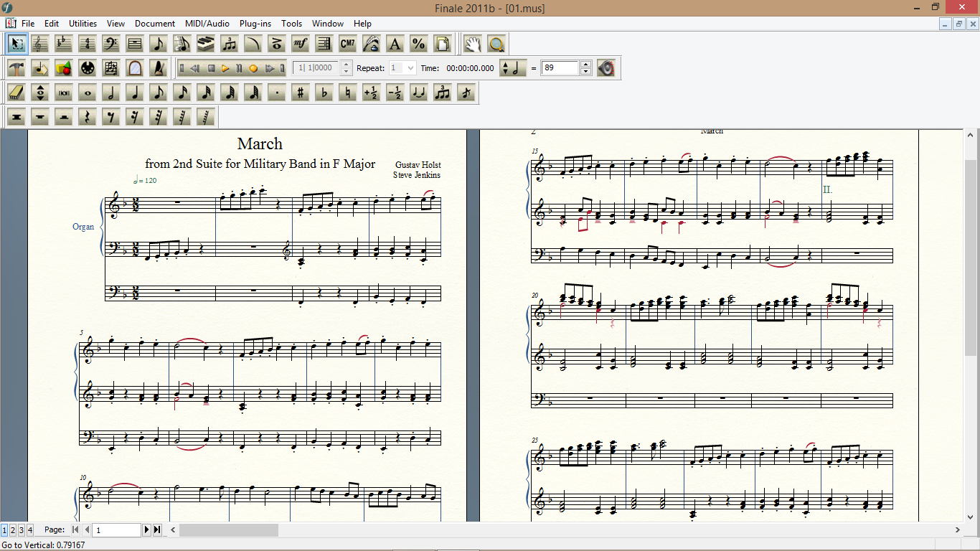Select the Hand Grabber tool

[472, 44]
